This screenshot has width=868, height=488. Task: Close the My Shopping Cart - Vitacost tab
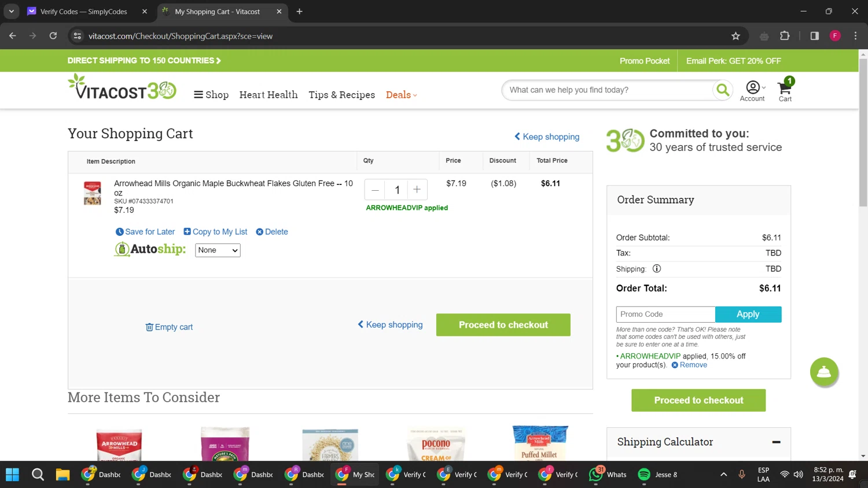pos(279,12)
